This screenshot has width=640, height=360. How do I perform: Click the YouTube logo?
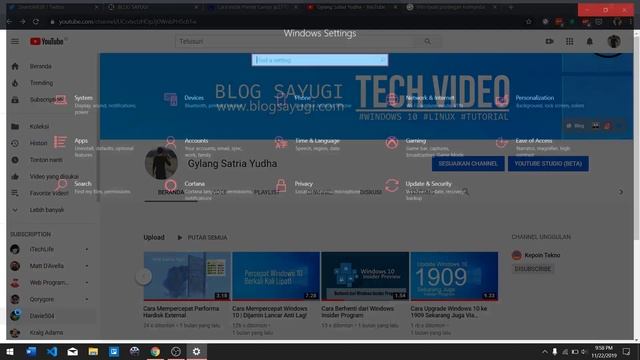[47, 41]
